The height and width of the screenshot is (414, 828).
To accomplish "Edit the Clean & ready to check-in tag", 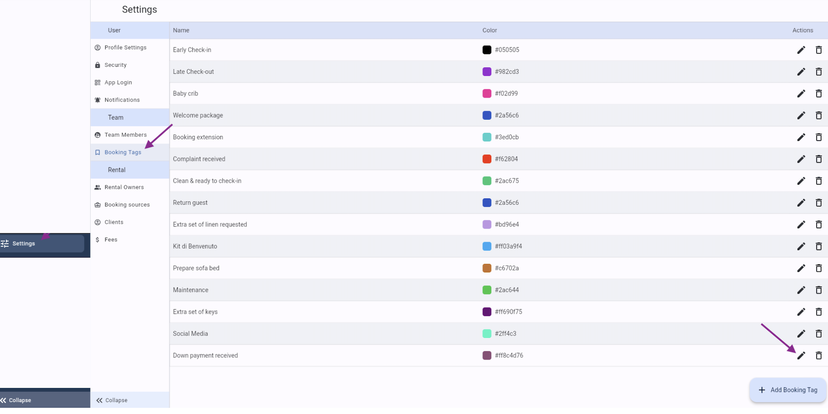I will (801, 181).
